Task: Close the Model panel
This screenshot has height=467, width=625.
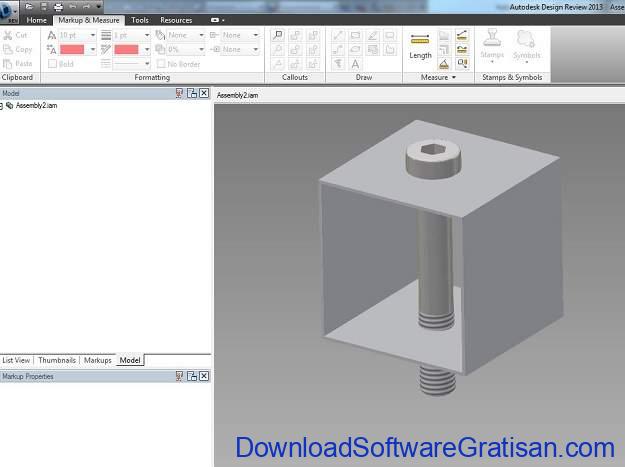Action: point(204,93)
